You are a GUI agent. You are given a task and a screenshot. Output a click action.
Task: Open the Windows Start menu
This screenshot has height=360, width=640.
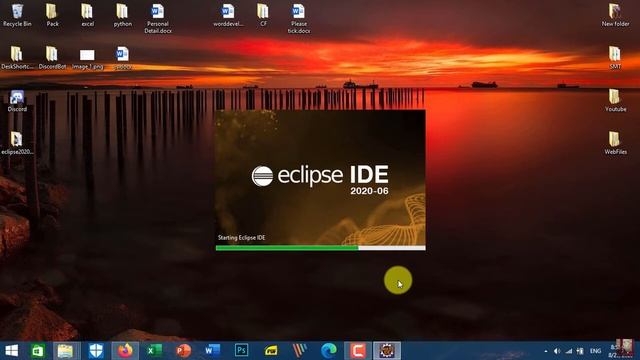[11, 351]
